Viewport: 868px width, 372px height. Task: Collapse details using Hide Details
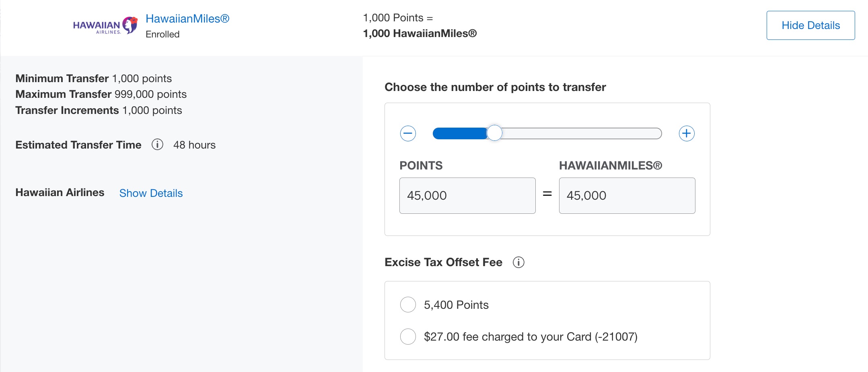coord(810,25)
